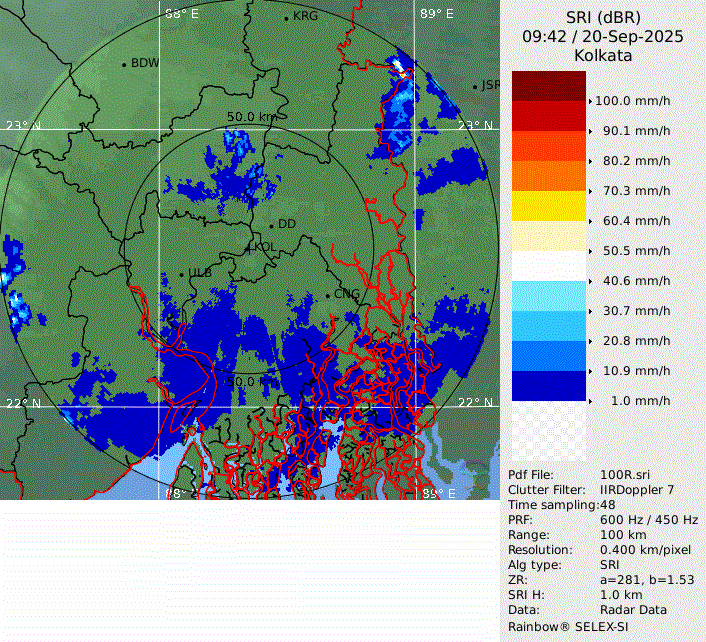Click the 89° E longitude label at top

click(435, 14)
